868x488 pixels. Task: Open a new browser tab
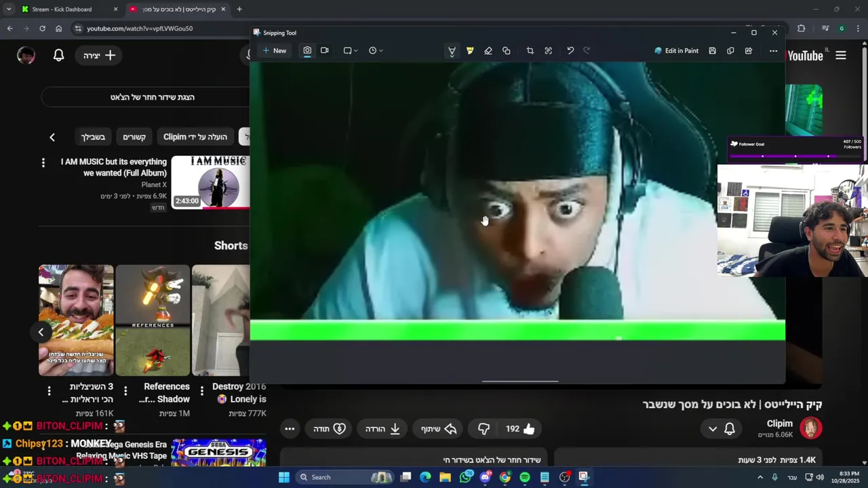[239, 9]
